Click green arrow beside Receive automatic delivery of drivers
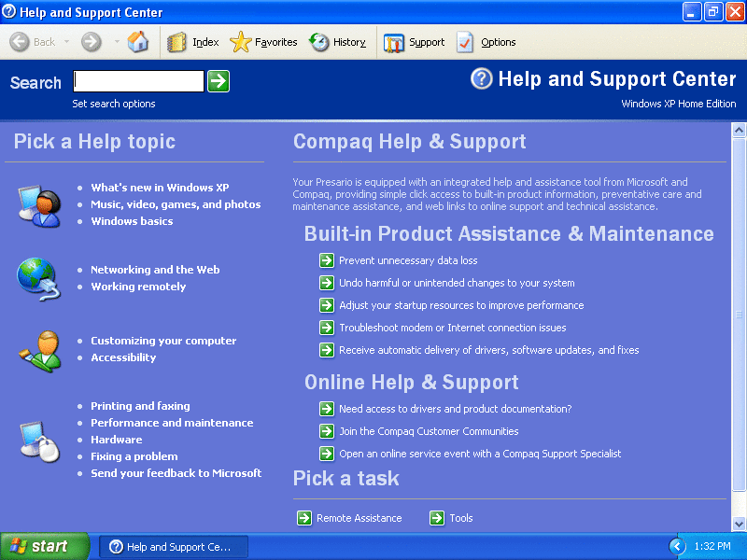747x560 pixels. 327,350
